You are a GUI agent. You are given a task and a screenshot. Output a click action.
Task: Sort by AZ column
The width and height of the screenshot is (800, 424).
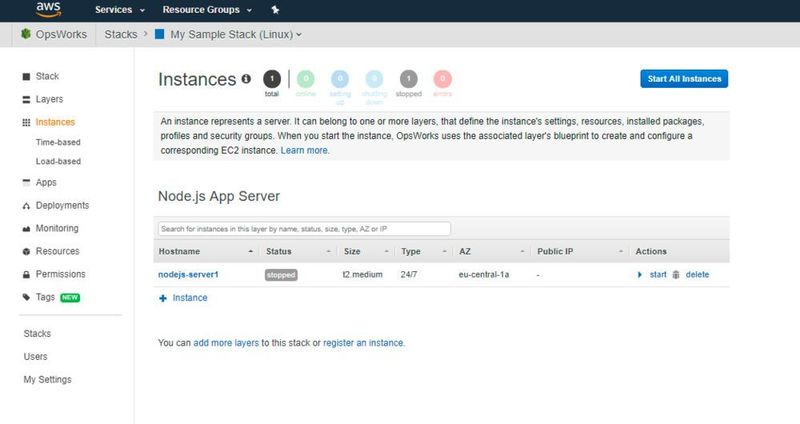tap(491, 252)
